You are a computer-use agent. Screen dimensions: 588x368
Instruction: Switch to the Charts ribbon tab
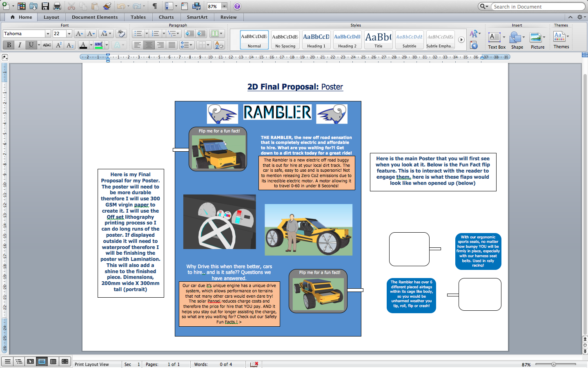tap(166, 17)
